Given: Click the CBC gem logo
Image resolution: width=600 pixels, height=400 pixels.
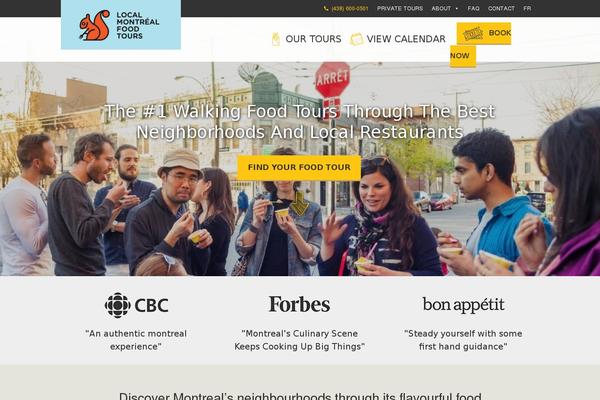Looking at the screenshot, I should point(117,305).
